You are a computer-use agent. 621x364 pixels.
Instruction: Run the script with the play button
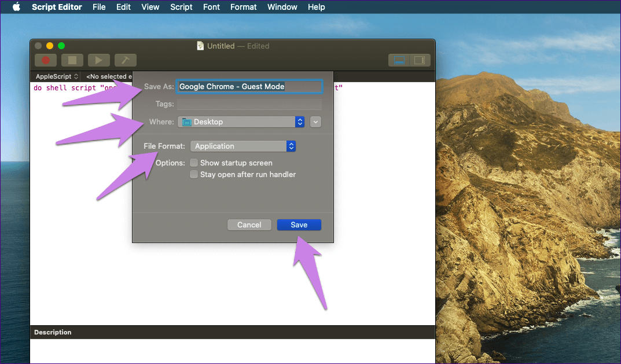[x=98, y=60]
